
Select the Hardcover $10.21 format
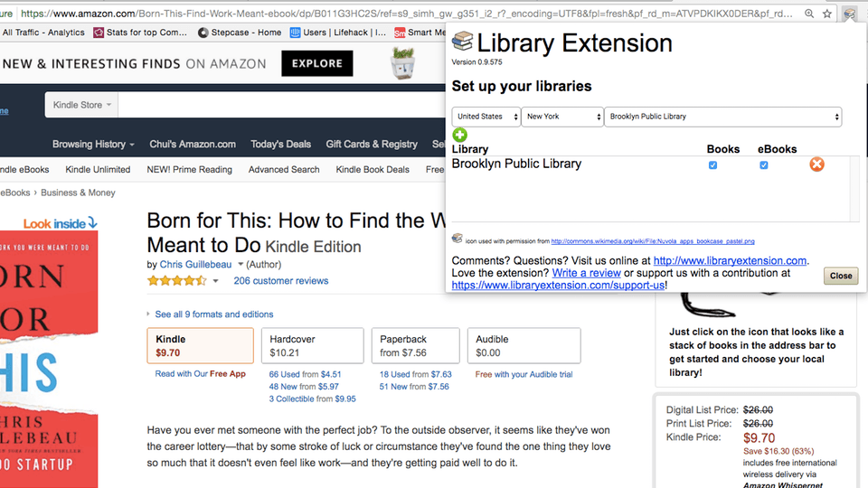pyautogui.click(x=312, y=346)
